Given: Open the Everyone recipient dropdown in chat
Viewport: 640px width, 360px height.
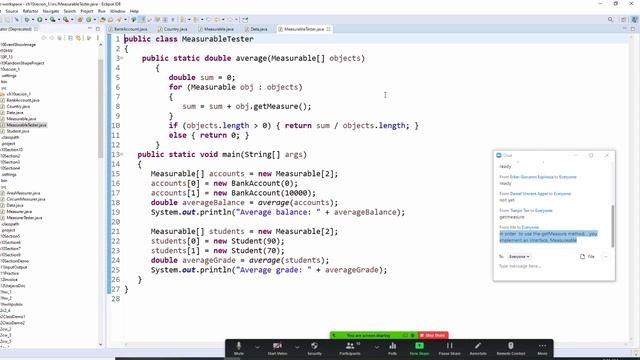Looking at the screenshot, I should click(x=519, y=257).
